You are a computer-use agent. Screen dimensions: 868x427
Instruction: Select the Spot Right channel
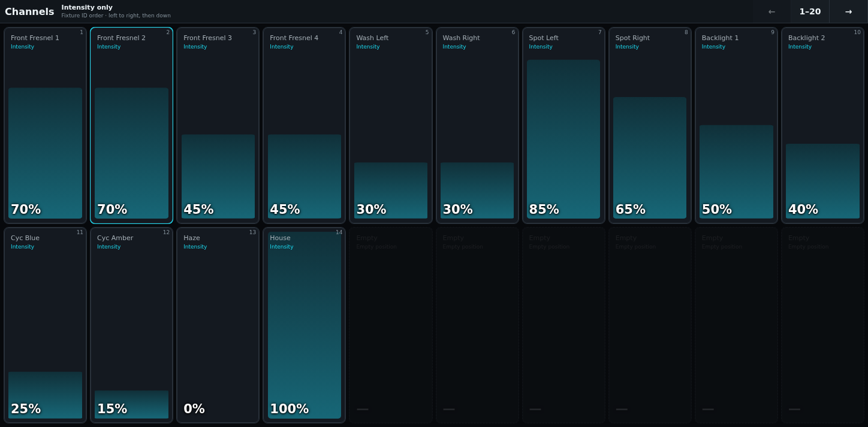click(x=650, y=125)
